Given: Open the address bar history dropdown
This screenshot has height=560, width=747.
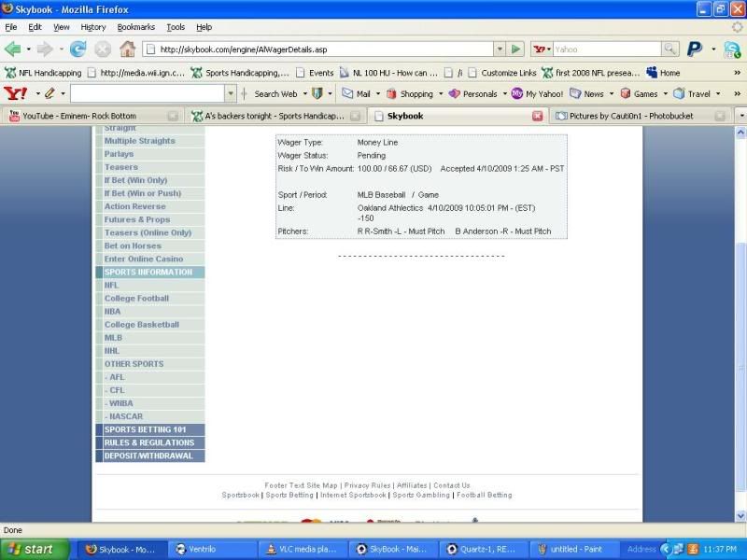Looking at the screenshot, I should coord(500,49).
